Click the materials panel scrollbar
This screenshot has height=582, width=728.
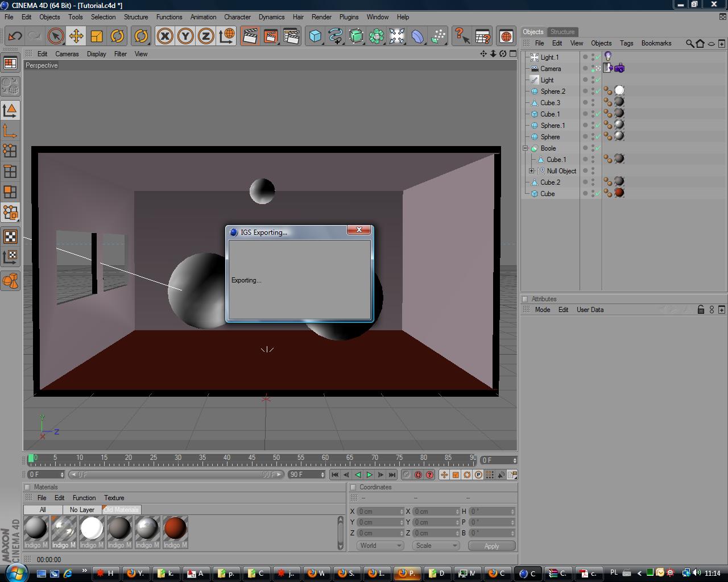point(341,533)
